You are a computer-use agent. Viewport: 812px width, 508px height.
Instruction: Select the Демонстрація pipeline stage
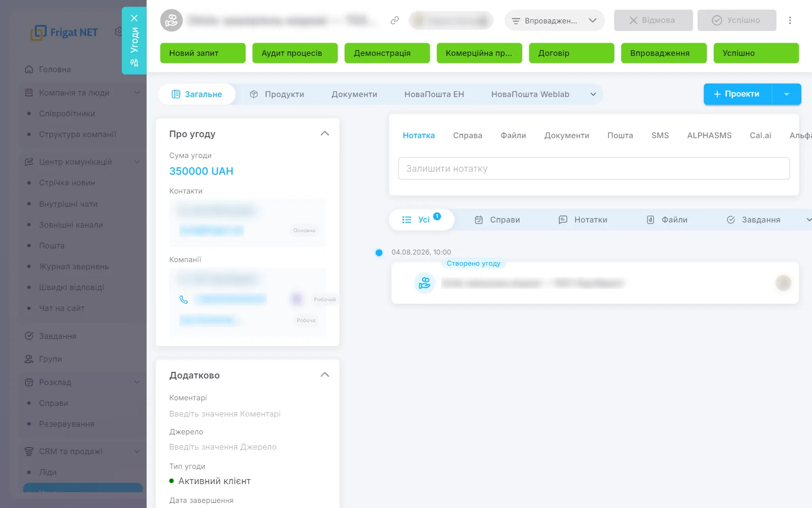(387, 53)
